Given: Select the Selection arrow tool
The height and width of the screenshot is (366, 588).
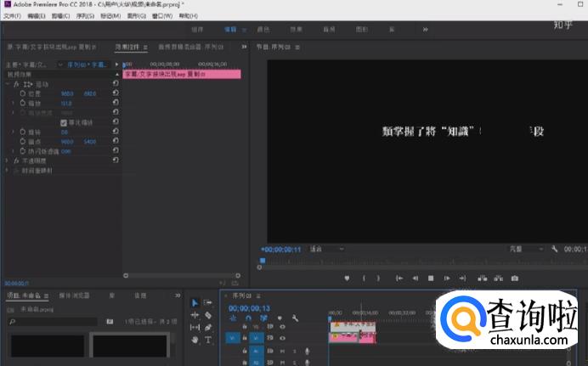Looking at the screenshot, I should 195,302.
